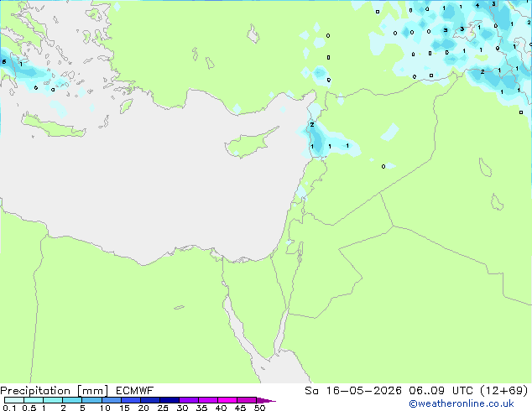
Task: Click the '20' legend scale label
Action: point(143,408)
